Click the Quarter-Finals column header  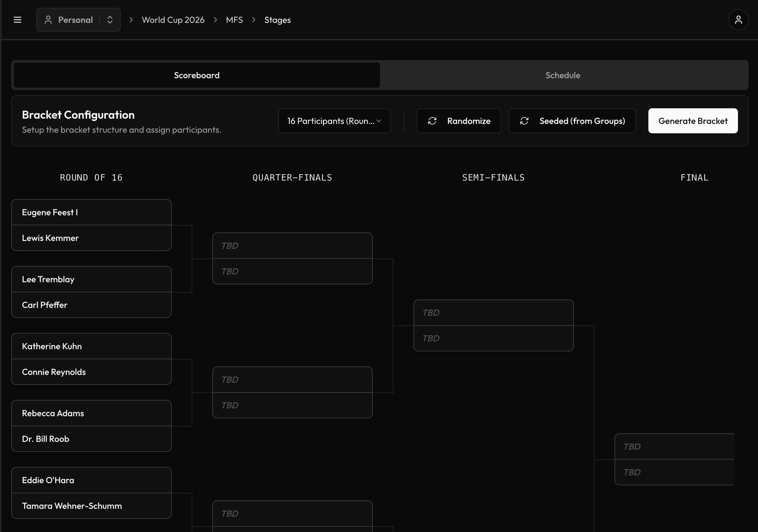pos(292,178)
